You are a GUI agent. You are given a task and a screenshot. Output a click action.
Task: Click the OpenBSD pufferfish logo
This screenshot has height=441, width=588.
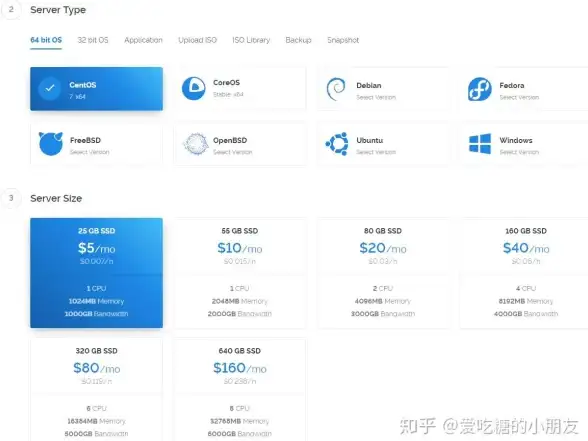(195, 144)
